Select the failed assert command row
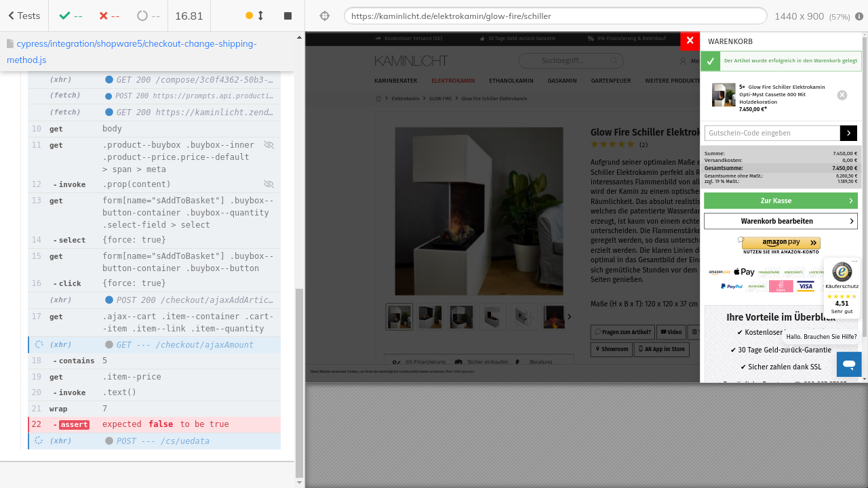 coord(154,424)
